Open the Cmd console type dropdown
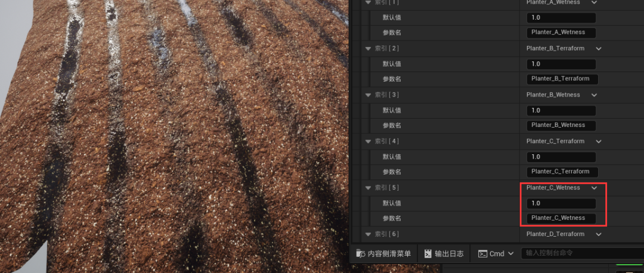Viewport: 644px width, 273px height. pyautogui.click(x=496, y=254)
